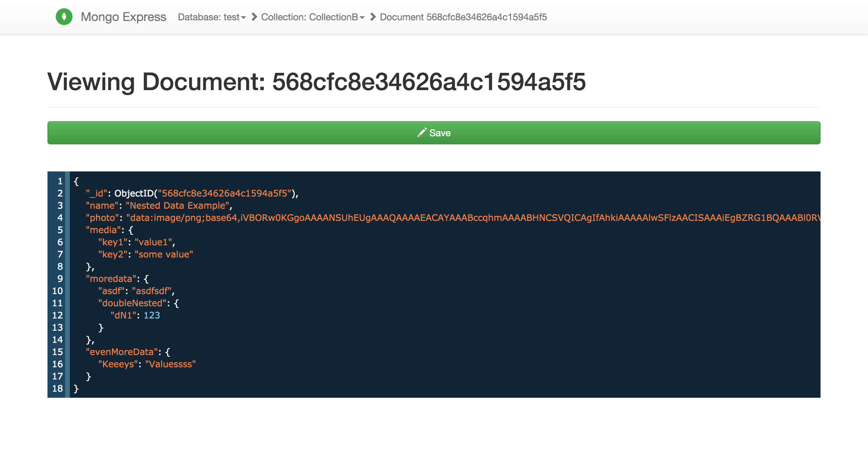Click the pencil icon on the Save button
Viewport: 868px width, 475px height.
pos(421,133)
